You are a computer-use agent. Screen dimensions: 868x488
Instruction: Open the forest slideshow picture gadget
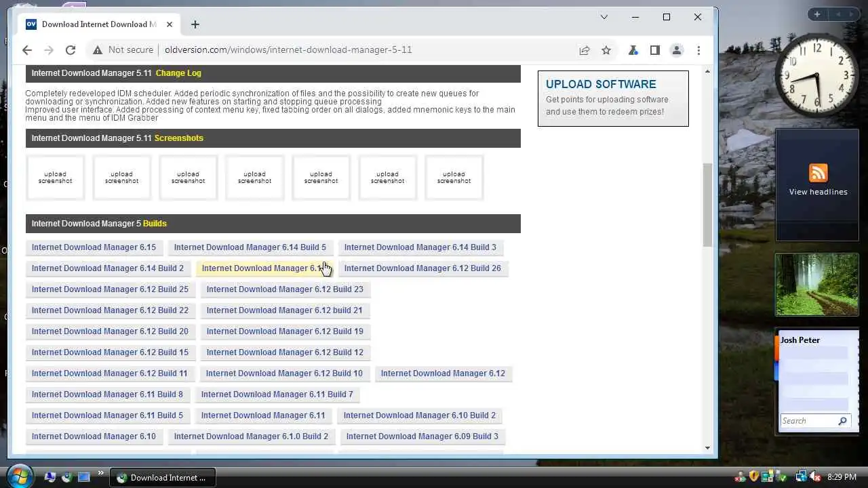(816, 285)
